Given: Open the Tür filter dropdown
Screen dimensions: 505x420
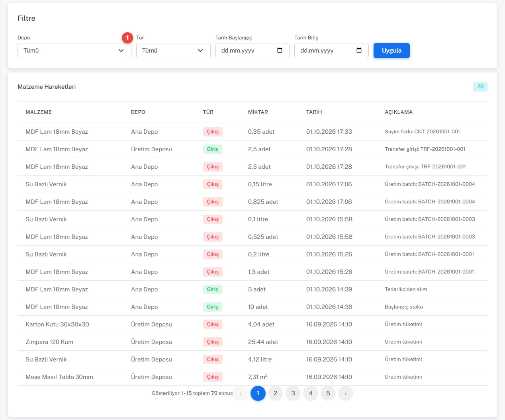Looking at the screenshot, I should [x=173, y=51].
